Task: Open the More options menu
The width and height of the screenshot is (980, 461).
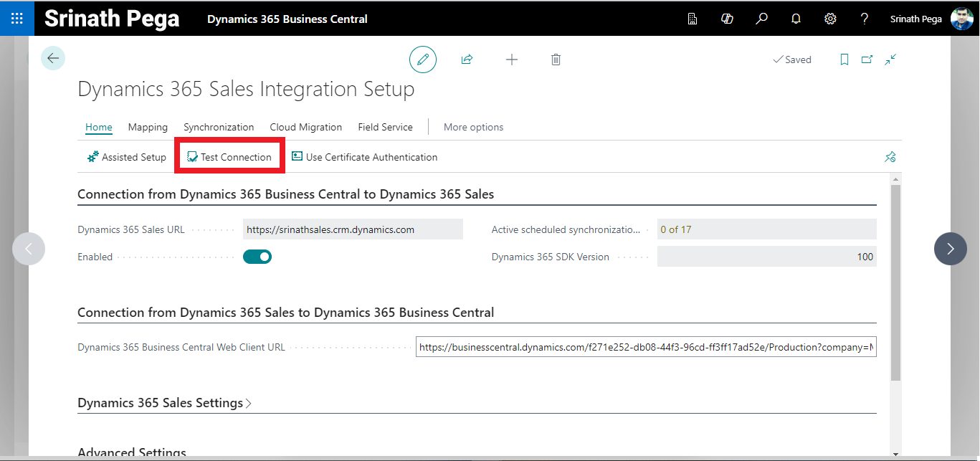Action: 473,127
